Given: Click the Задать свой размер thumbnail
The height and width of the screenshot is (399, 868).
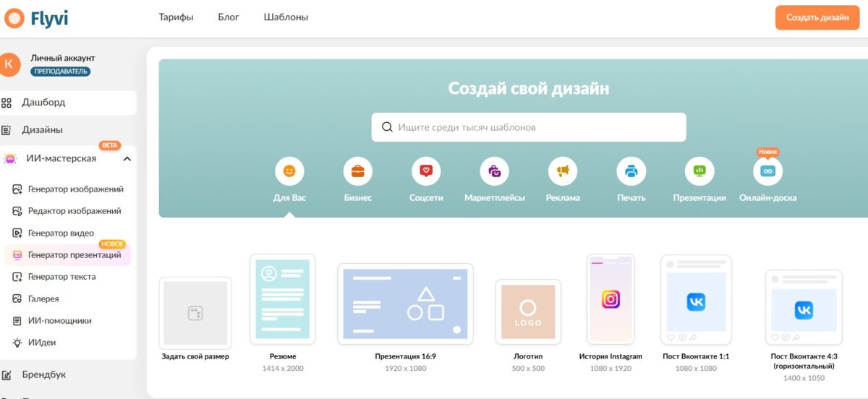Looking at the screenshot, I should click(x=195, y=313).
